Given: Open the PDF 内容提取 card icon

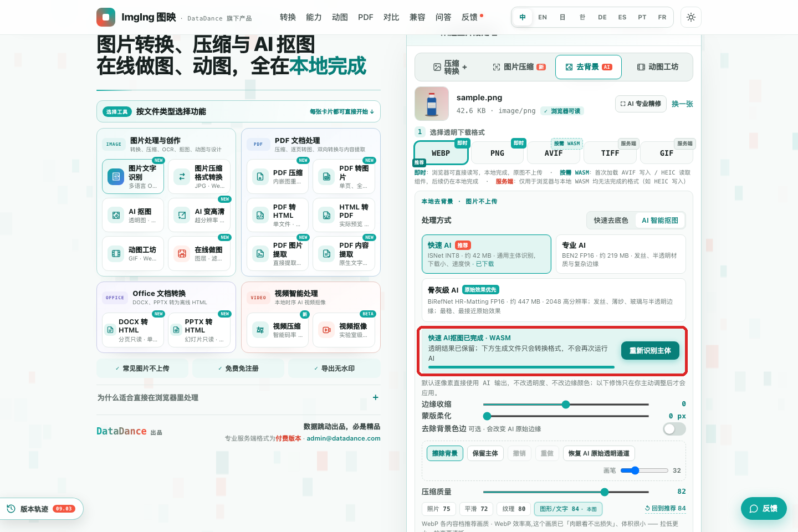Looking at the screenshot, I should tap(326, 254).
